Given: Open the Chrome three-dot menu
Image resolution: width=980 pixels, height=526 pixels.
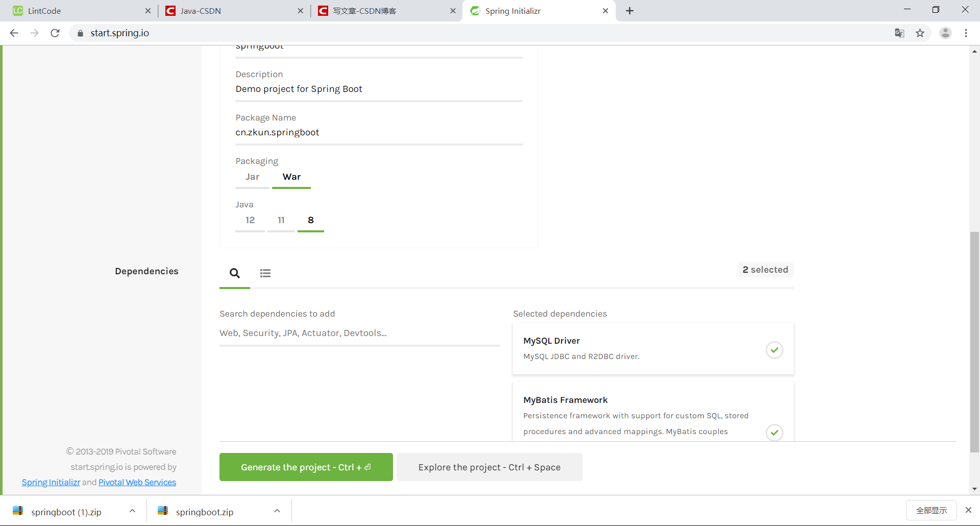Looking at the screenshot, I should coord(966,33).
